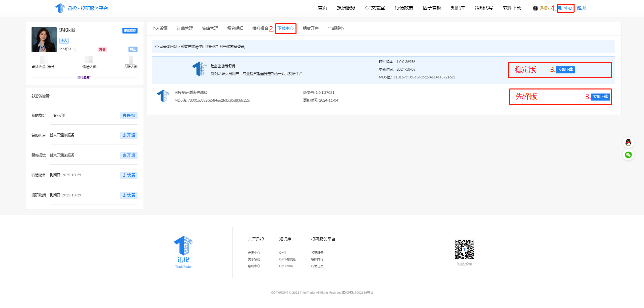Click the profile photo of 迅投kiki
644x308 pixels.
pos(44,40)
